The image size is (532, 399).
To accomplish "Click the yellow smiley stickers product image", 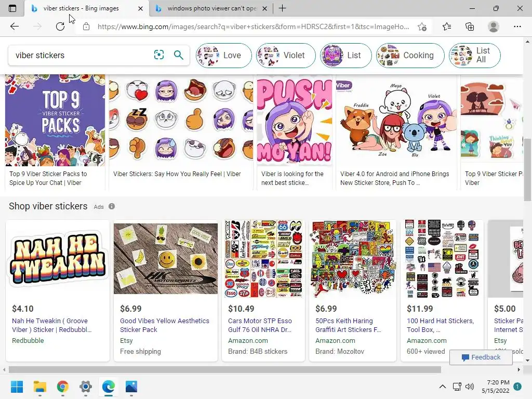I will click(166, 259).
